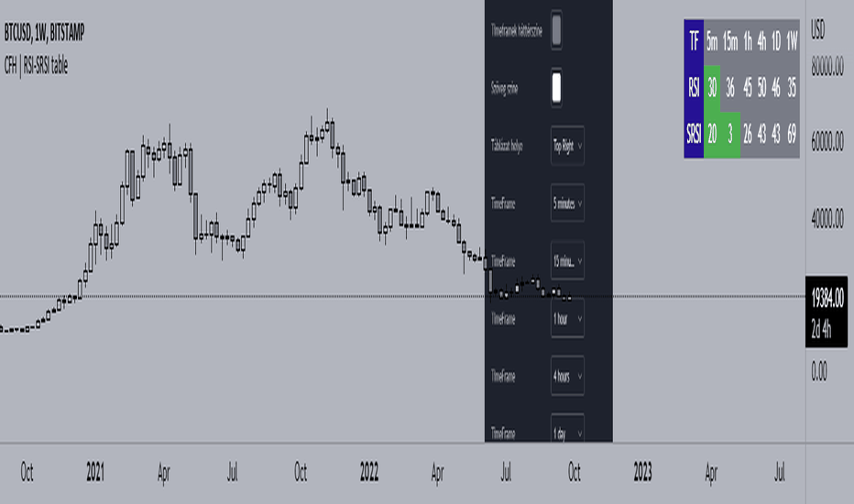Open the Timeframek háttérszíne color swatch
The width and height of the screenshot is (854, 504).
tap(556, 30)
